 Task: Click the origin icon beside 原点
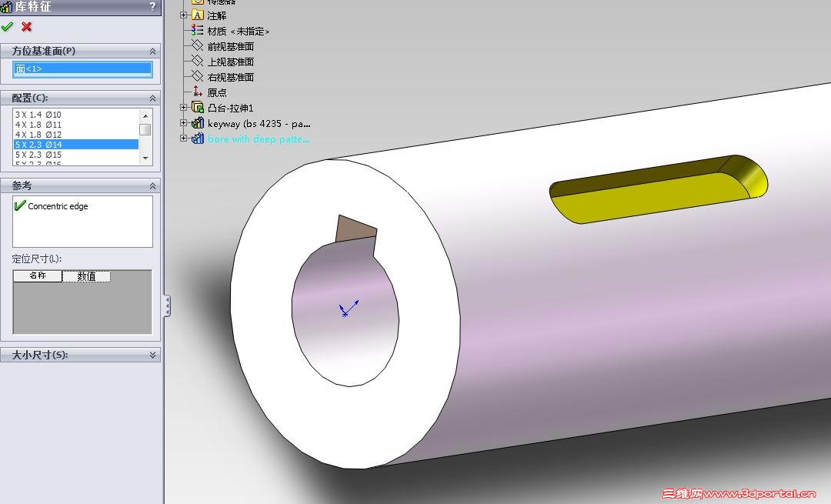[197, 92]
